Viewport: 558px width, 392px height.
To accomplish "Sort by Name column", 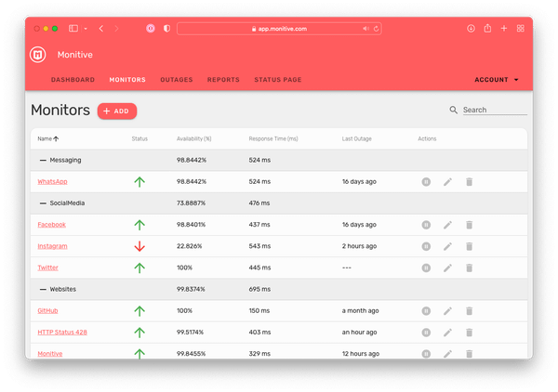I will coord(48,139).
